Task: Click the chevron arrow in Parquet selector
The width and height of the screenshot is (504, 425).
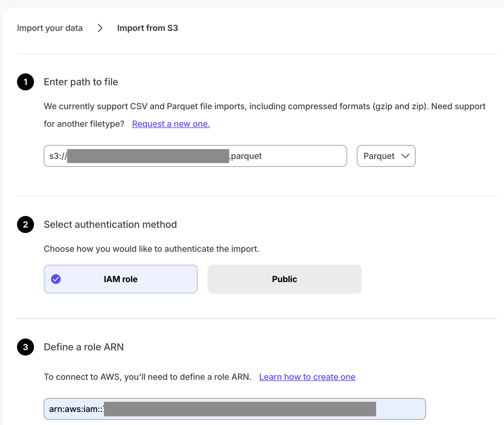Action: coord(405,156)
